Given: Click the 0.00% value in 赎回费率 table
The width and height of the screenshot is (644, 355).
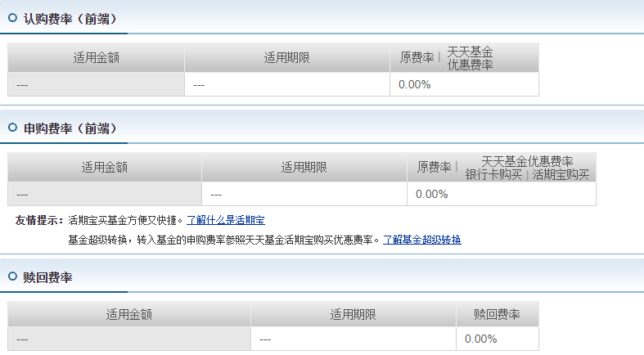Looking at the screenshot, I should point(481,339).
